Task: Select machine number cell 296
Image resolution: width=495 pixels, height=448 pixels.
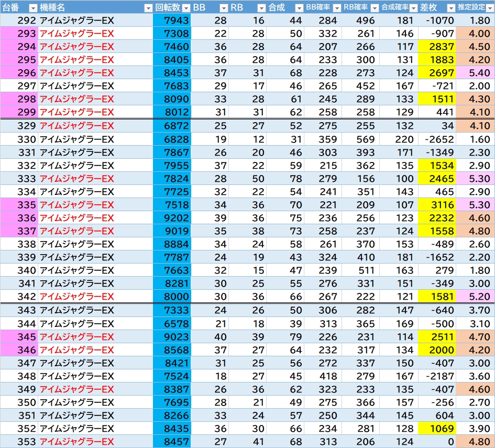Action: coord(19,73)
